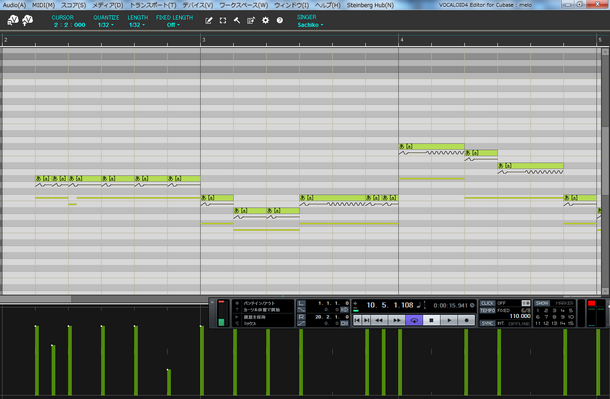Open the help question mark icon
This screenshot has height=399, width=610.
(280, 21)
